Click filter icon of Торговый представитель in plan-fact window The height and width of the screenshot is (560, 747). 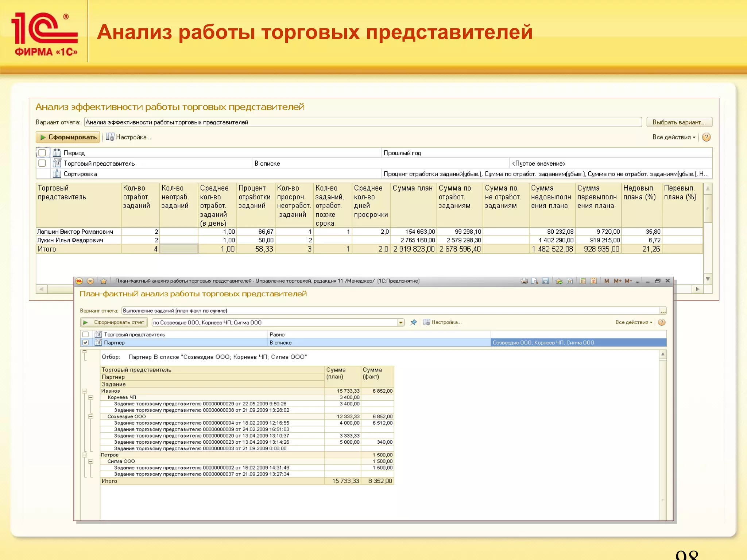click(98, 334)
